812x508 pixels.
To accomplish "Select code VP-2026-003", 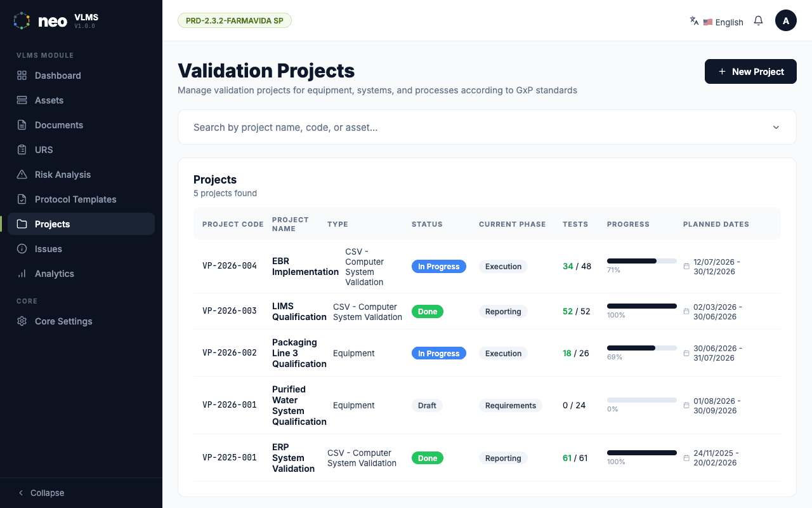I will click(x=230, y=311).
